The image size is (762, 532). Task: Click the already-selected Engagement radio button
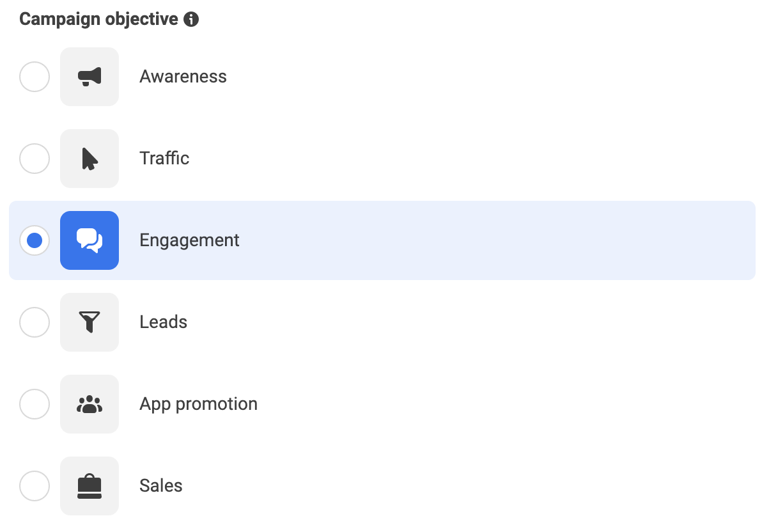[x=35, y=240]
